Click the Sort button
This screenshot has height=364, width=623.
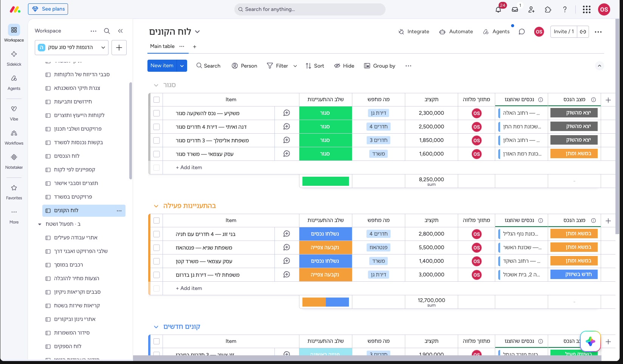[315, 66]
